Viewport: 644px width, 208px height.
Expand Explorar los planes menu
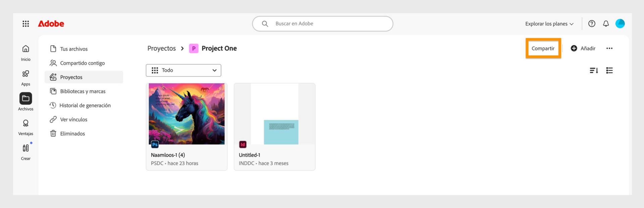pyautogui.click(x=549, y=24)
